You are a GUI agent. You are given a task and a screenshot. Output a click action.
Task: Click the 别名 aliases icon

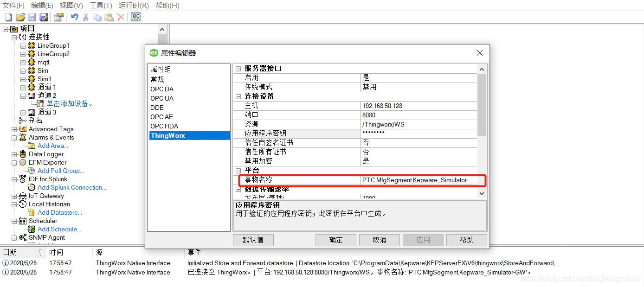[x=23, y=121]
